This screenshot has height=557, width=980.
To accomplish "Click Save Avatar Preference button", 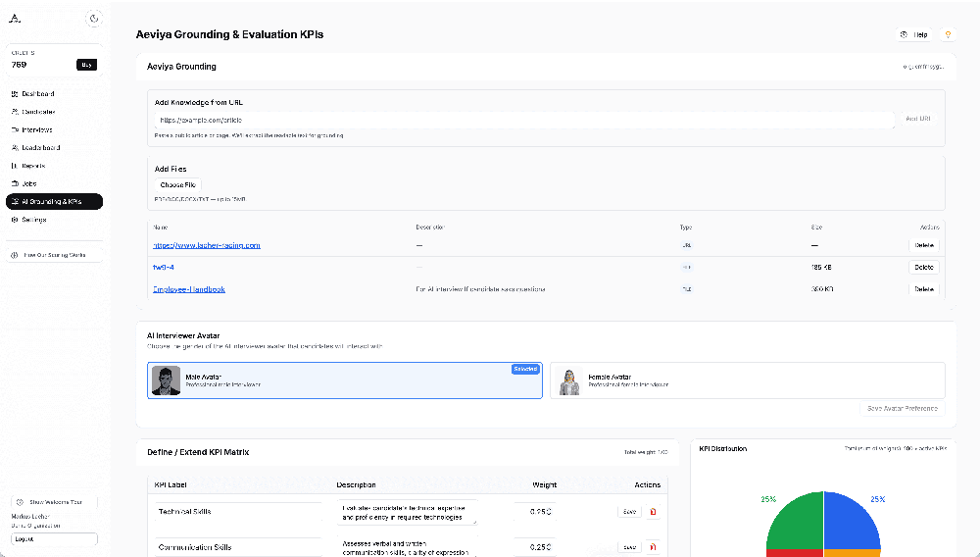I will tap(902, 409).
